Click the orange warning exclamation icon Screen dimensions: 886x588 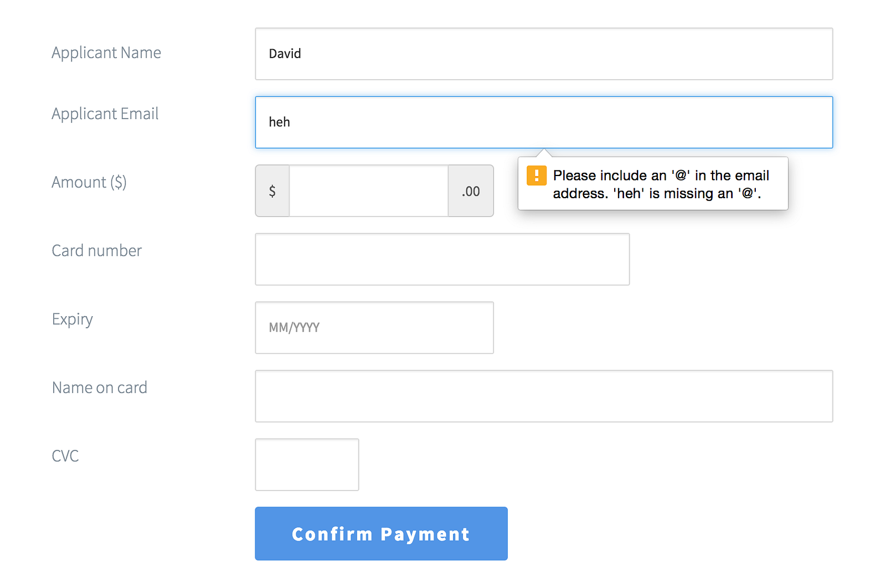(x=536, y=176)
